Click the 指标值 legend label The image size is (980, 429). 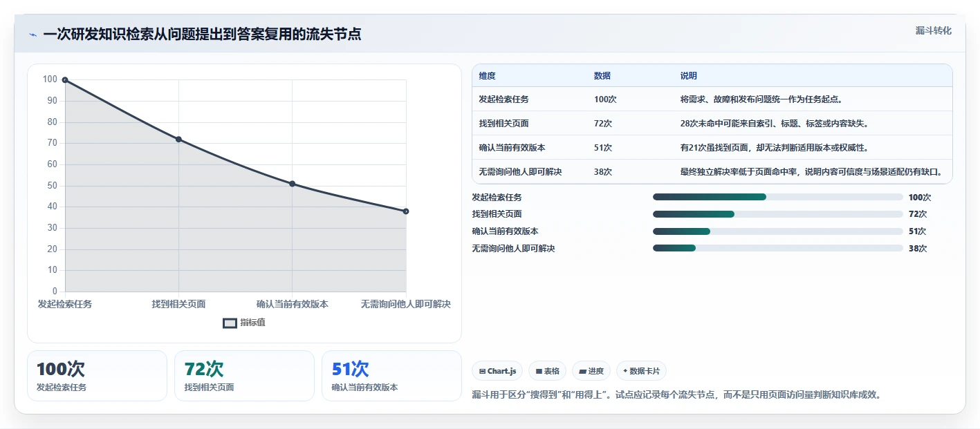pyautogui.click(x=252, y=323)
